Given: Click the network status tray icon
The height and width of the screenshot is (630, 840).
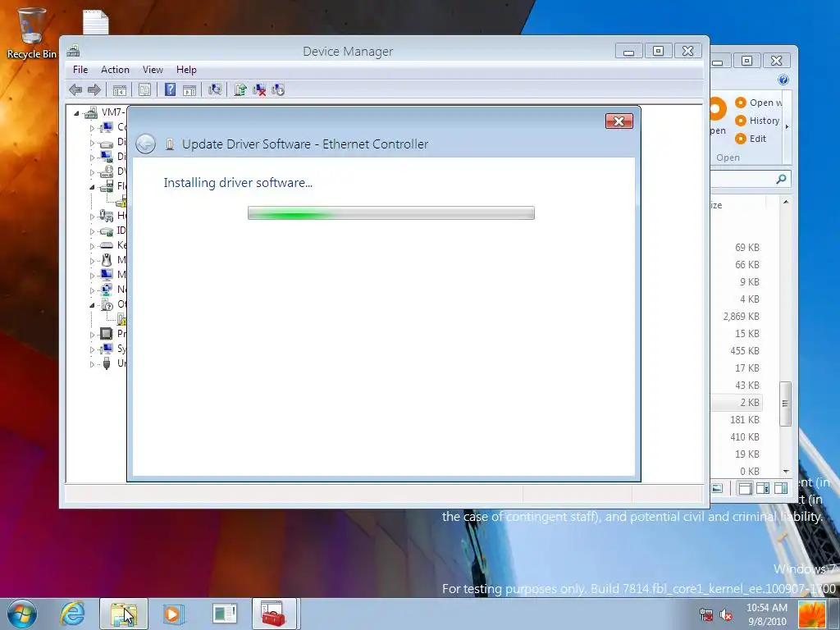Looking at the screenshot, I should point(706,614).
